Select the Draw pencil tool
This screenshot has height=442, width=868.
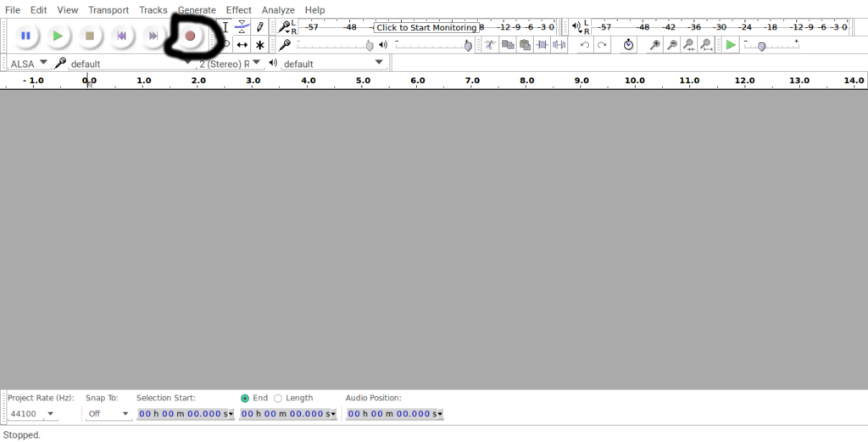[260, 27]
